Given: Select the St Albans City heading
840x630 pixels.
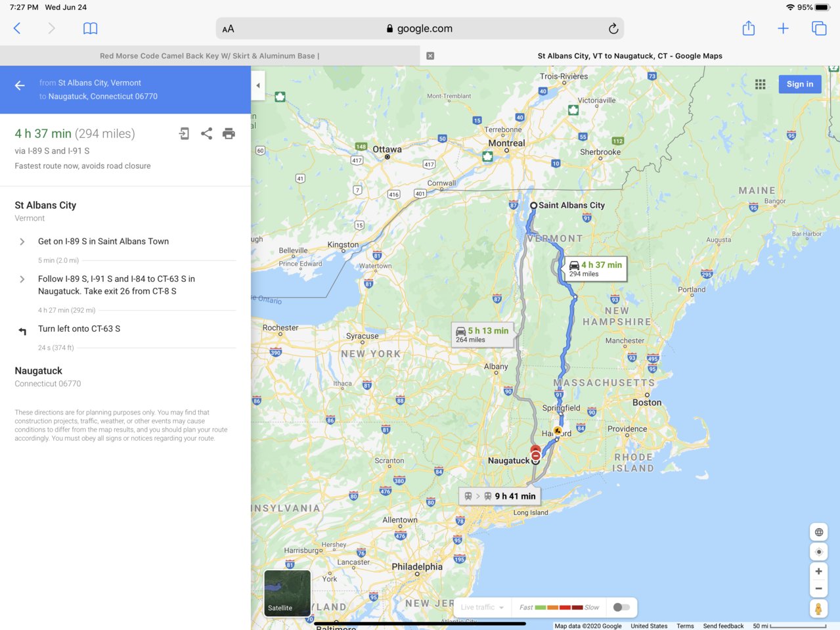Looking at the screenshot, I should tap(45, 205).
